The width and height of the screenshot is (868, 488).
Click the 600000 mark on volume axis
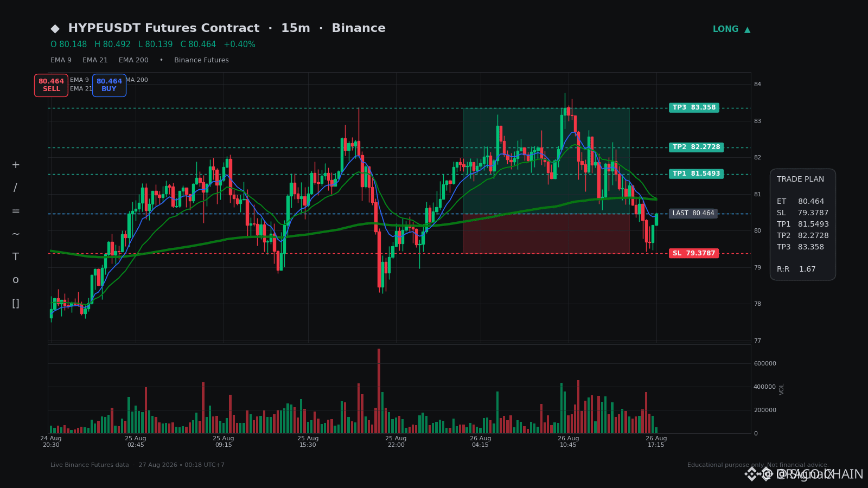765,363
